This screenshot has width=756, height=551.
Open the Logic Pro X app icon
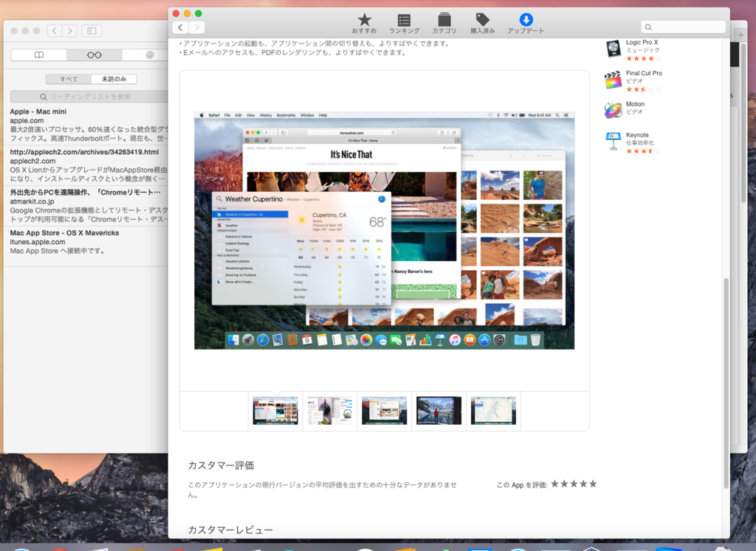click(614, 49)
